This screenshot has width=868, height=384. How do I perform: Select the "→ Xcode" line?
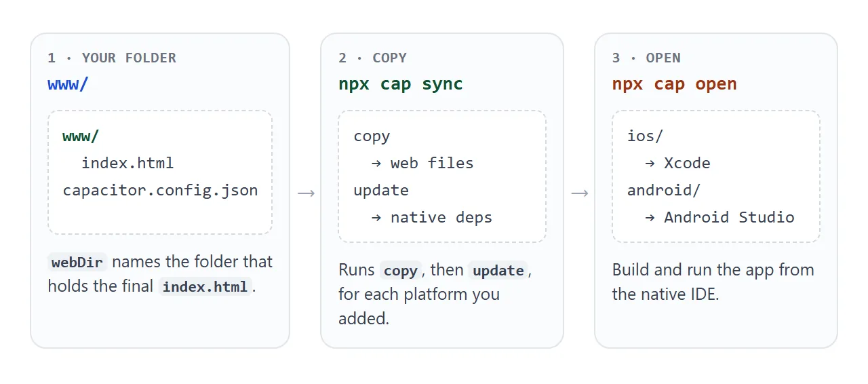pyautogui.click(x=678, y=164)
